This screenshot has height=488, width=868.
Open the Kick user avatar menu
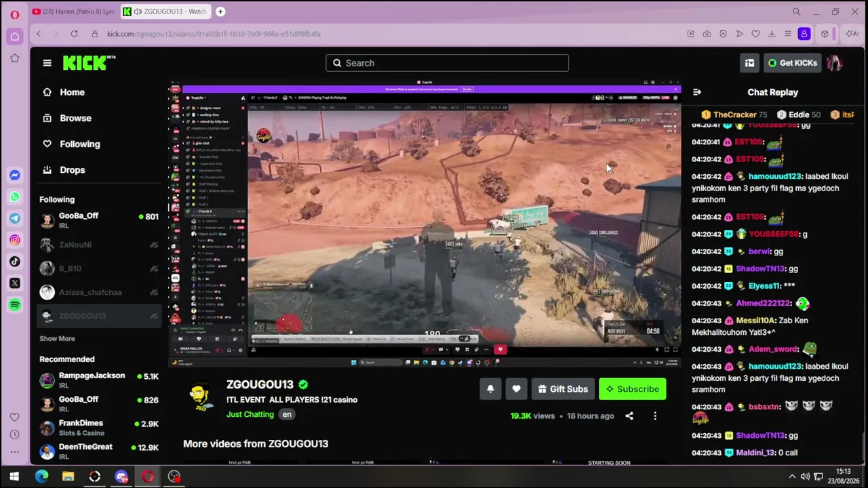[x=834, y=63]
